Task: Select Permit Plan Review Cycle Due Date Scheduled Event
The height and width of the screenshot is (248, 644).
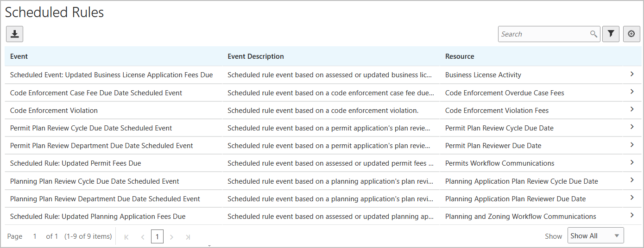Action: coord(91,128)
